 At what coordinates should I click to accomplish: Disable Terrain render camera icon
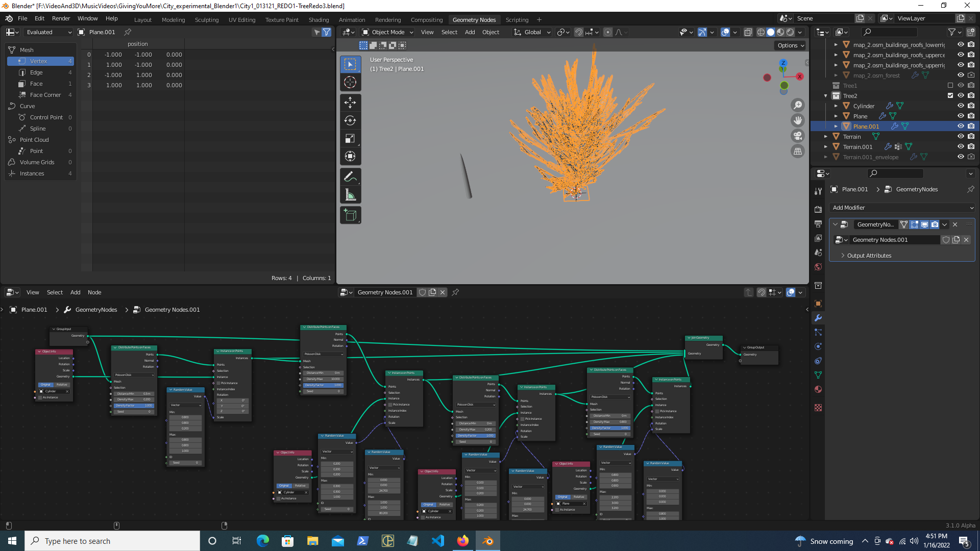tap(971, 136)
